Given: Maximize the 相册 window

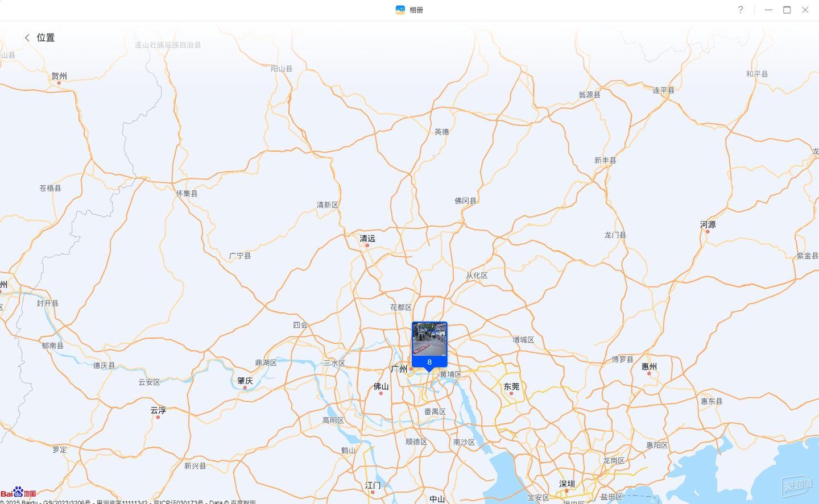Looking at the screenshot, I should [787, 10].
